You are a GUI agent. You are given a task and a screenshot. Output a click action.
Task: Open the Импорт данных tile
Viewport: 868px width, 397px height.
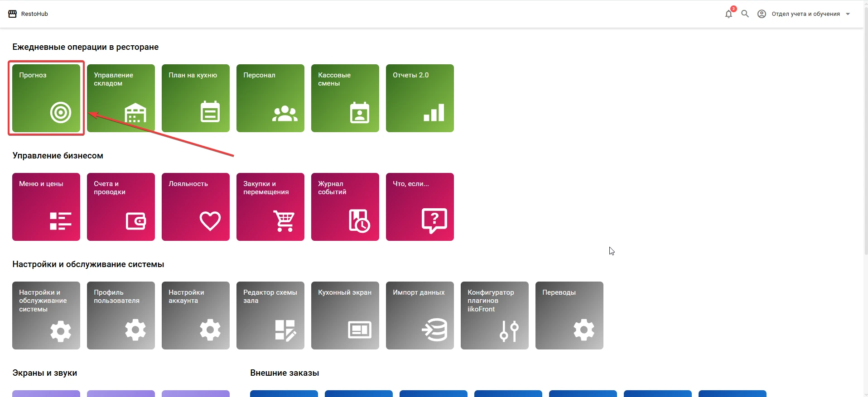coord(420,316)
